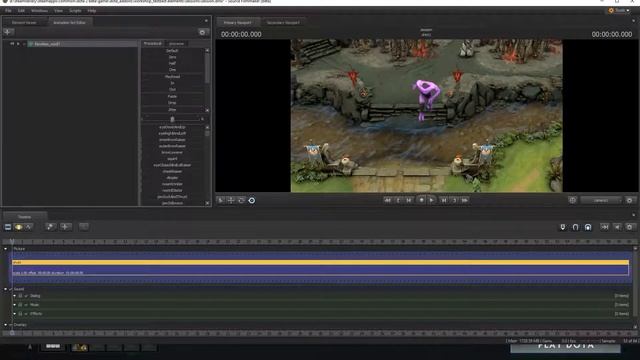Viewport: 640px width, 360px height.
Task: Choose the selection tool under the viewport
Action: pyautogui.click(x=220, y=200)
